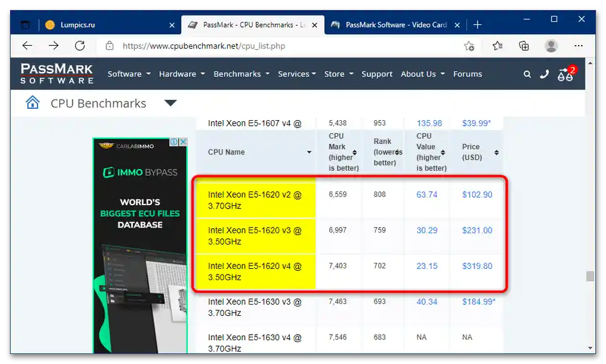Open Intel Xeon E5-1607 v4 entry
This screenshot has width=606, height=364.
coord(255,123)
